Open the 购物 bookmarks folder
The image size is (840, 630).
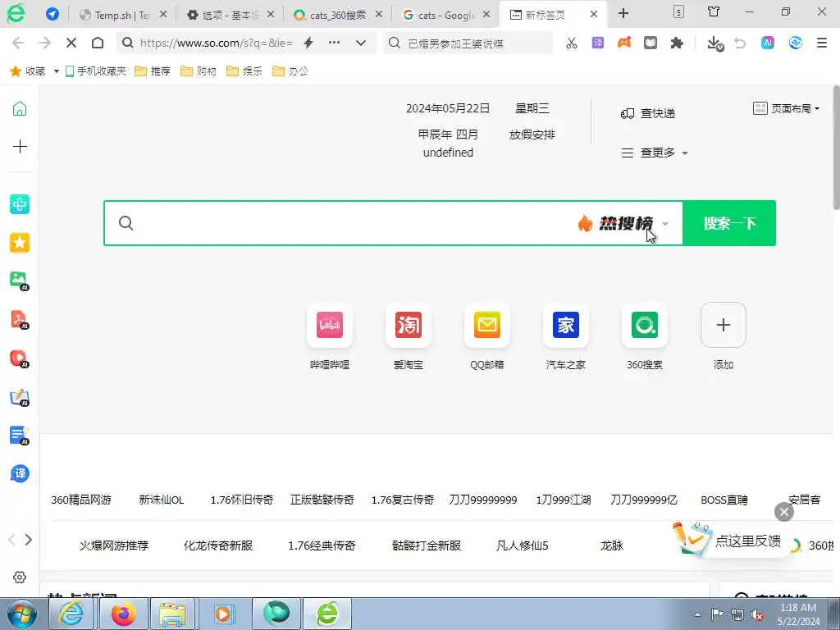[199, 71]
